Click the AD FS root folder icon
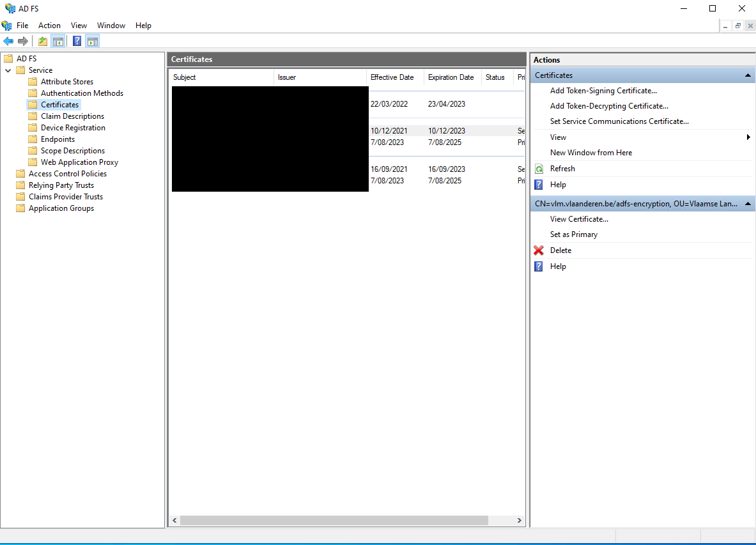Screen dimensions: 756x545 (x=9, y=58)
